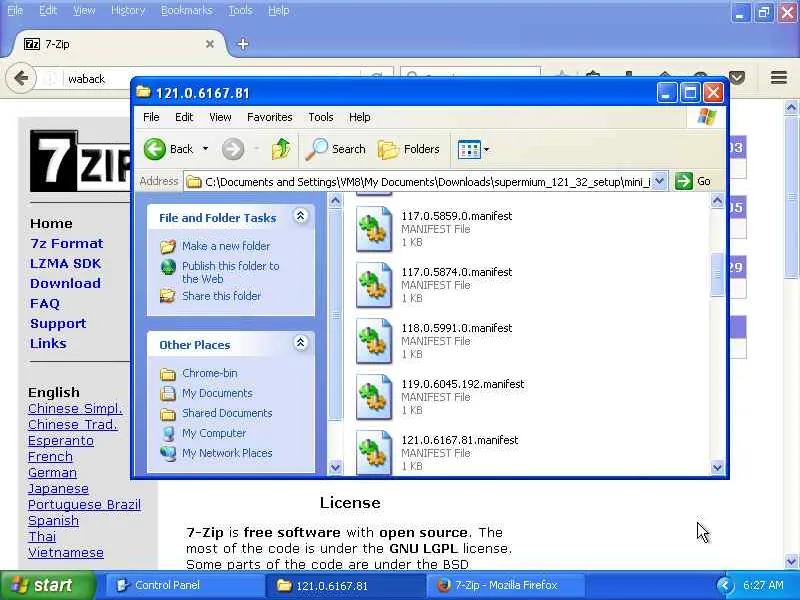
Task: Select 119.0.6045.192.manifest file icon
Action: 374,397
